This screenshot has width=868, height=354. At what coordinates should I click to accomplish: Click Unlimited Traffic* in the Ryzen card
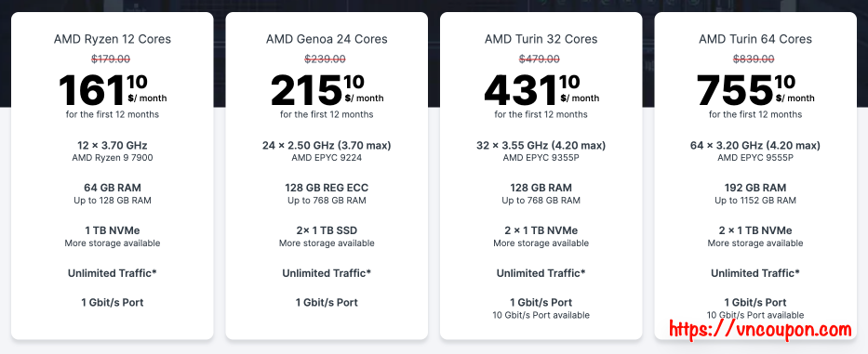[113, 272]
